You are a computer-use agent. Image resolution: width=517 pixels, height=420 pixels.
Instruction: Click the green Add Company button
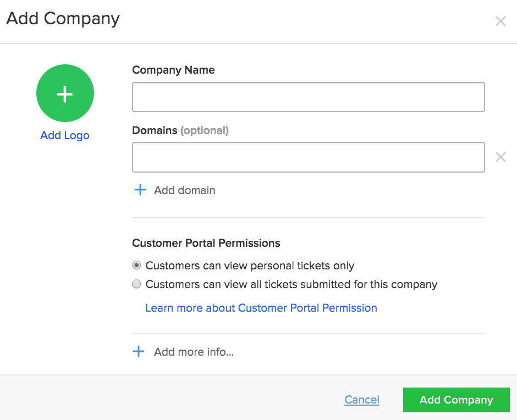457,400
